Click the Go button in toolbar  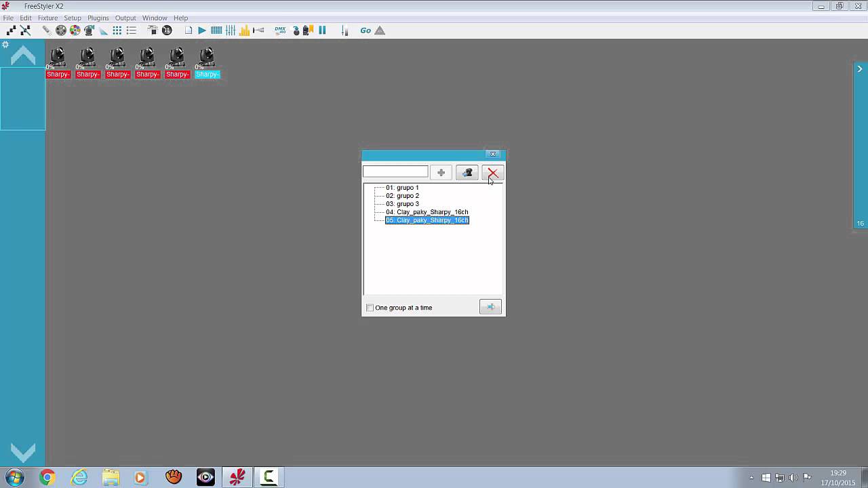[366, 30]
